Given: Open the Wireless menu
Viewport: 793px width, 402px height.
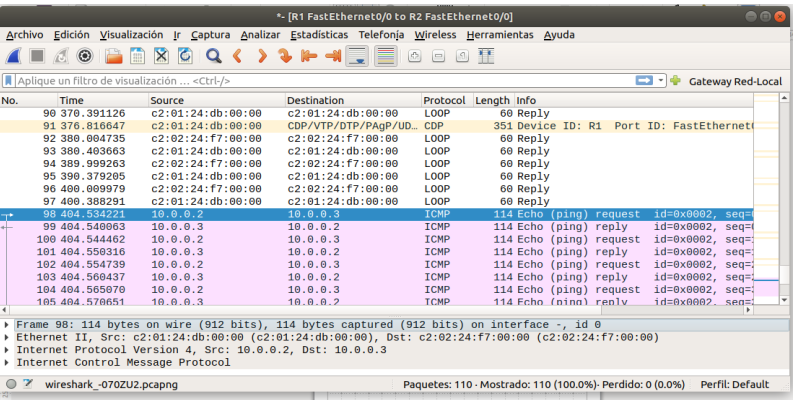Looking at the screenshot, I should [435, 35].
